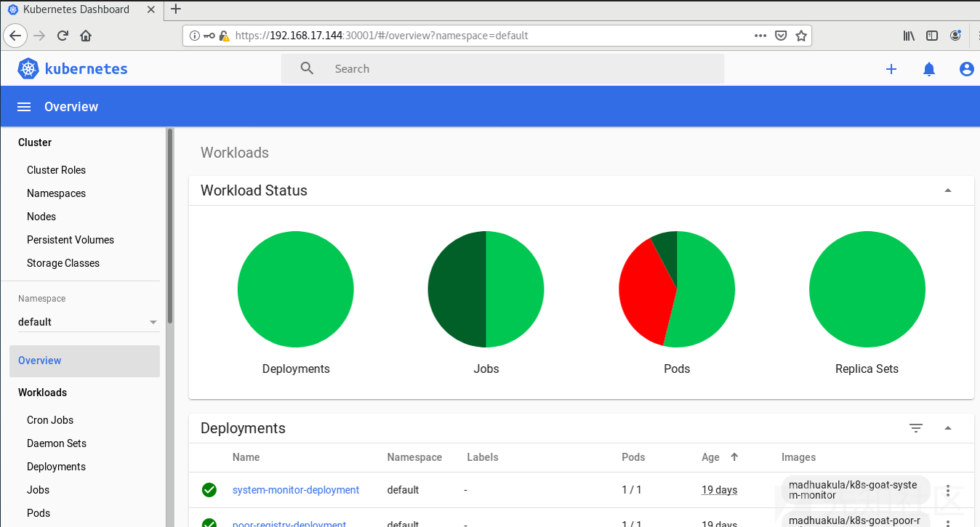Toggle the browser sidebar icon

coord(932,36)
